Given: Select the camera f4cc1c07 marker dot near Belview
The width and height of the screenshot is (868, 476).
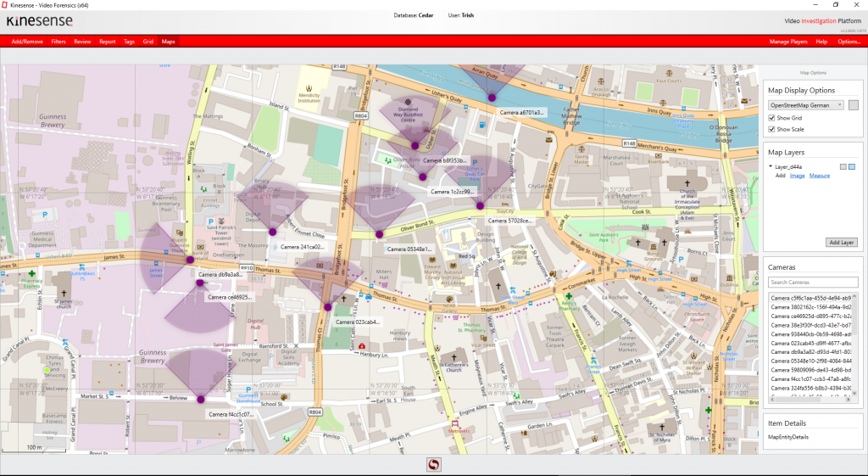Looking at the screenshot, I should tap(200, 399).
